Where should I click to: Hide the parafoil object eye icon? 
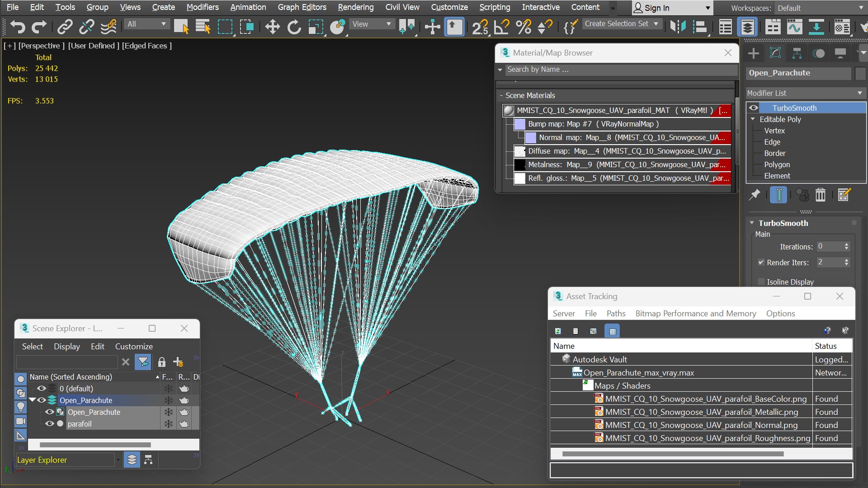click(x=49, y=423)
